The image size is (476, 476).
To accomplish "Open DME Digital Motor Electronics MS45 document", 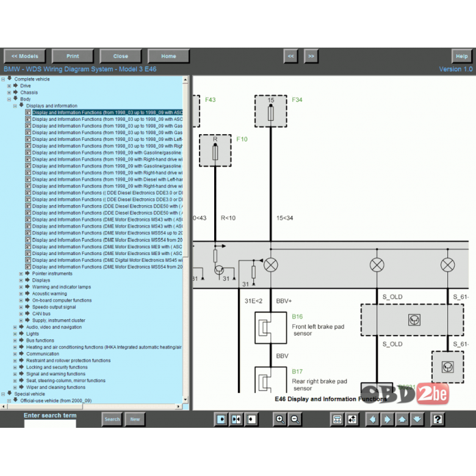I will 107,260.
